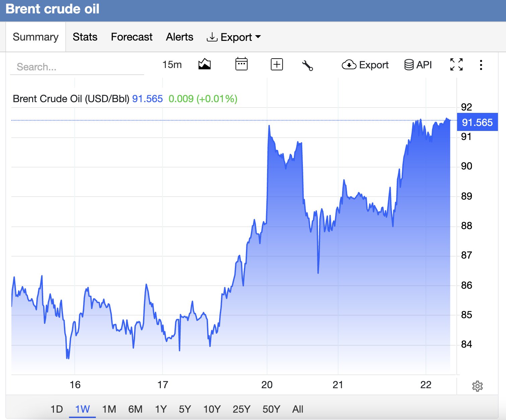Expand the Export dropdown in the tab bar

click(234, 37)
